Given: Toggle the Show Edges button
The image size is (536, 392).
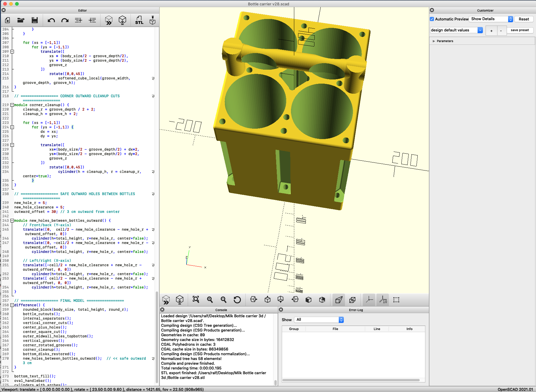Looking at the screenshot, I should click(x=396, y=300).
